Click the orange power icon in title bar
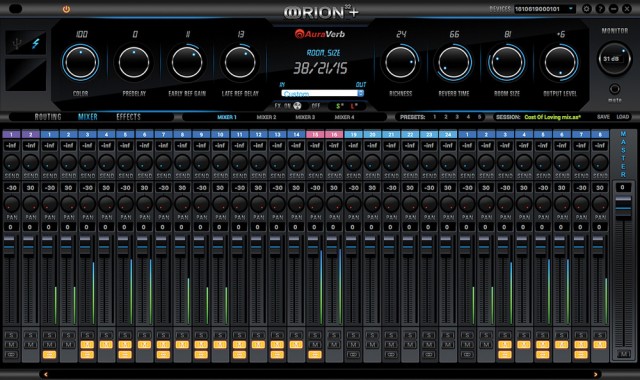Viewport: 640px width, 380px height. (66, 9)
